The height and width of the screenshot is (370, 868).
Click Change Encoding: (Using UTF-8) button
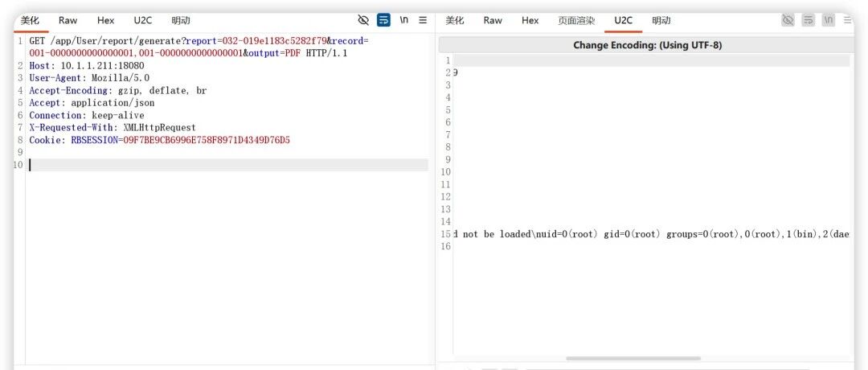[647, 45]
